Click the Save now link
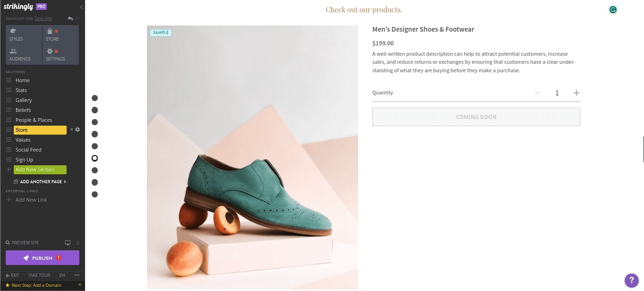This screenshot has height=291, width=644. point(43,18)
